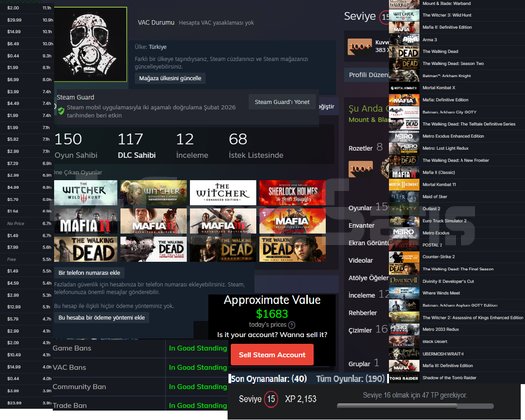Image resolution: width=525 pixels, height=420 pixels.
Task: Click the Batman Arkham City GOTY list thumbnail
Action: coord(404,112)
